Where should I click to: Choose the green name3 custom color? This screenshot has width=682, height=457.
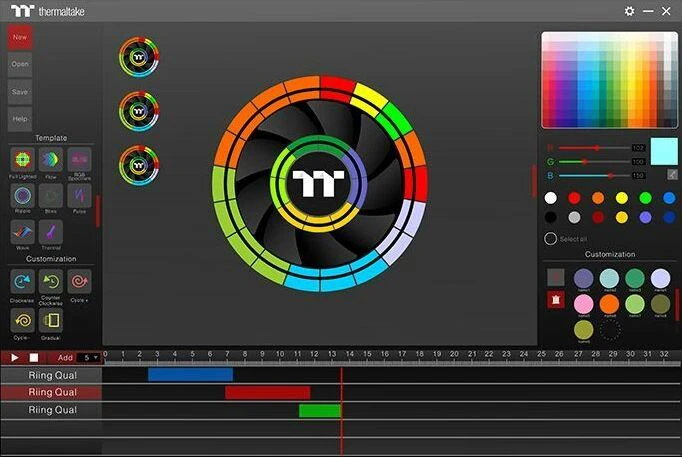[x=635, y=278]
